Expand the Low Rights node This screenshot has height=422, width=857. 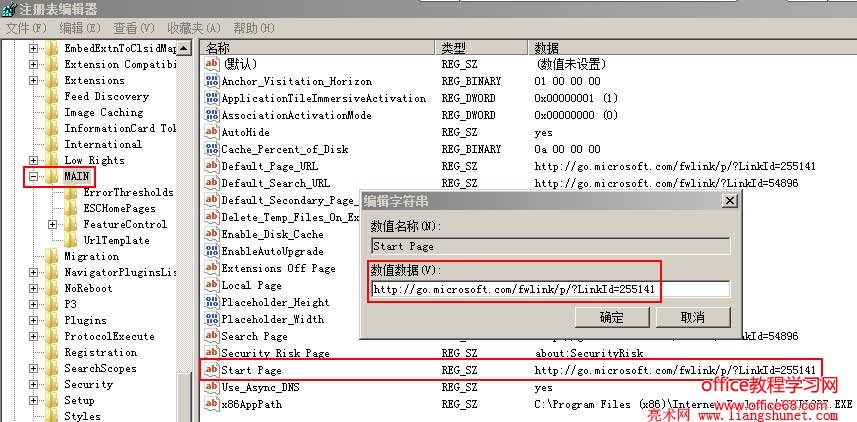pos(33,160)
